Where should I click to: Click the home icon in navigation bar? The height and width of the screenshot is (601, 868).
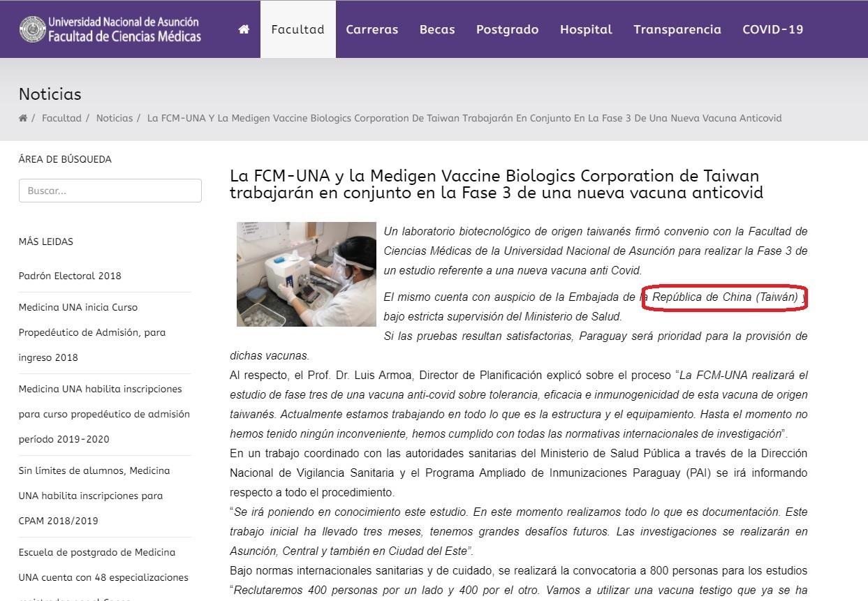[x=244, y=29]
